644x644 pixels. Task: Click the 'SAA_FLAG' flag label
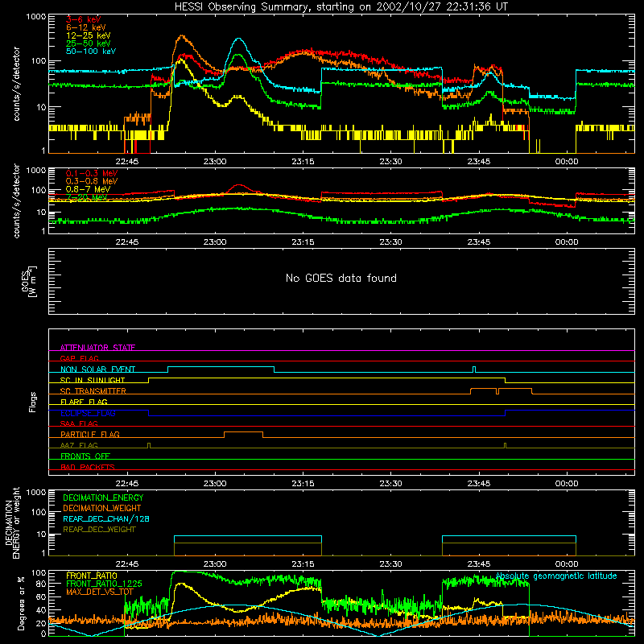pos(79,423)
